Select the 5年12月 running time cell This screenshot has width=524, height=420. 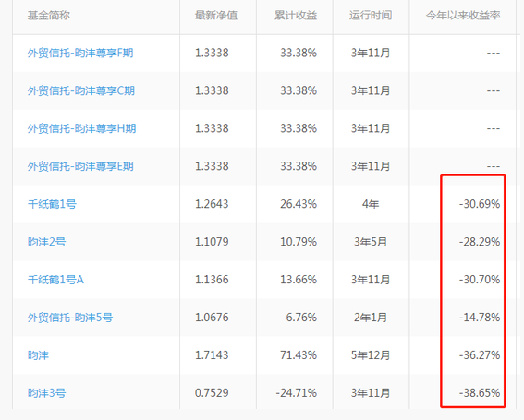tap(371, 354)
